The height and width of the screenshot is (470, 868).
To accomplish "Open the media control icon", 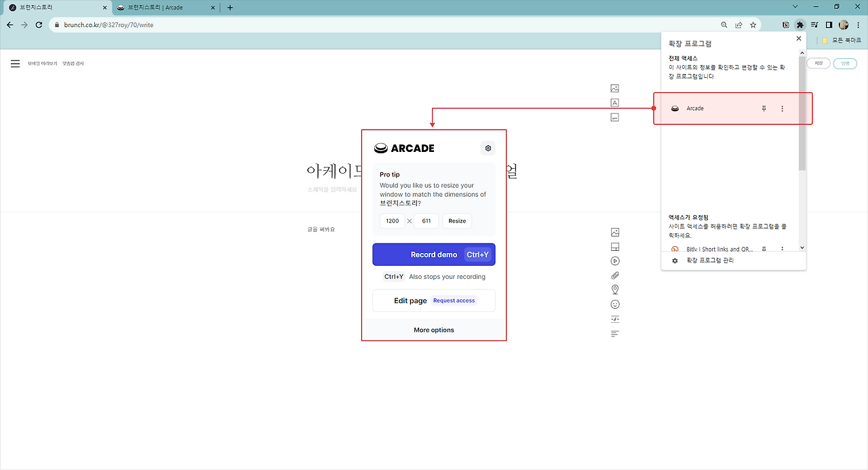I will tap(814, 24).
